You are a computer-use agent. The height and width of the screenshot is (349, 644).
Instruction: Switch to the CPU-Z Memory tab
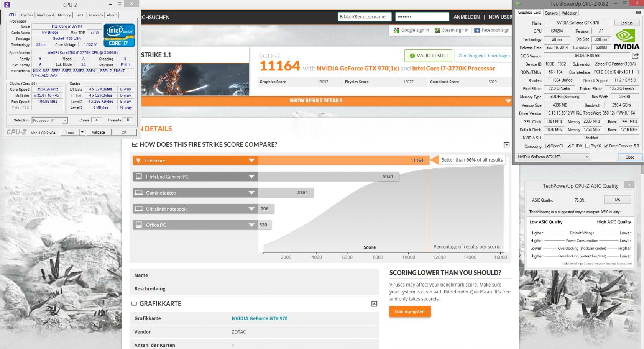[x=64, y=15]
